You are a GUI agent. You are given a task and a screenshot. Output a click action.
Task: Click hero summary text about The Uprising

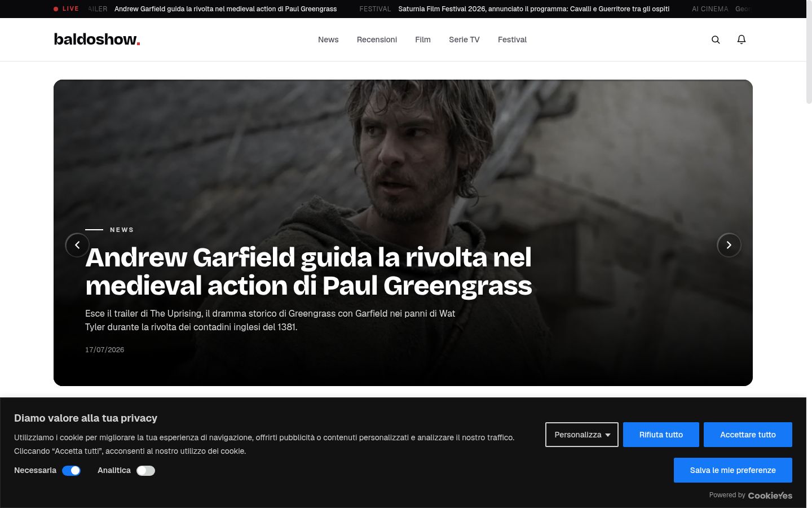click(270, 320)
